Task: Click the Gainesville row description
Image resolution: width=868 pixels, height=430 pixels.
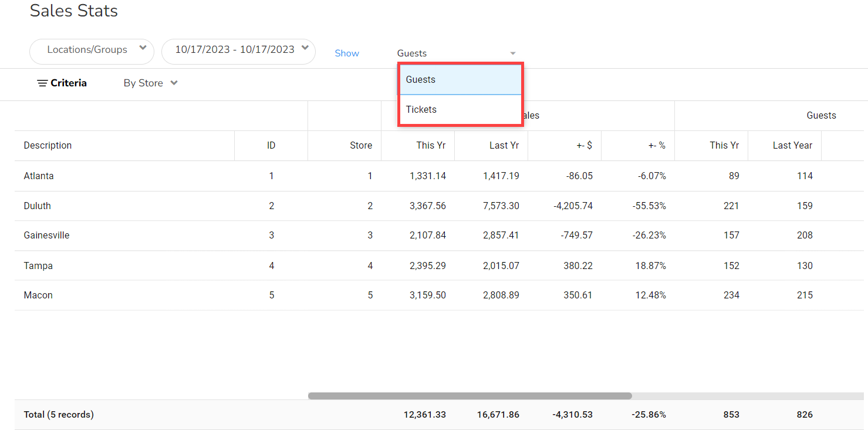Action: (47, 236)
